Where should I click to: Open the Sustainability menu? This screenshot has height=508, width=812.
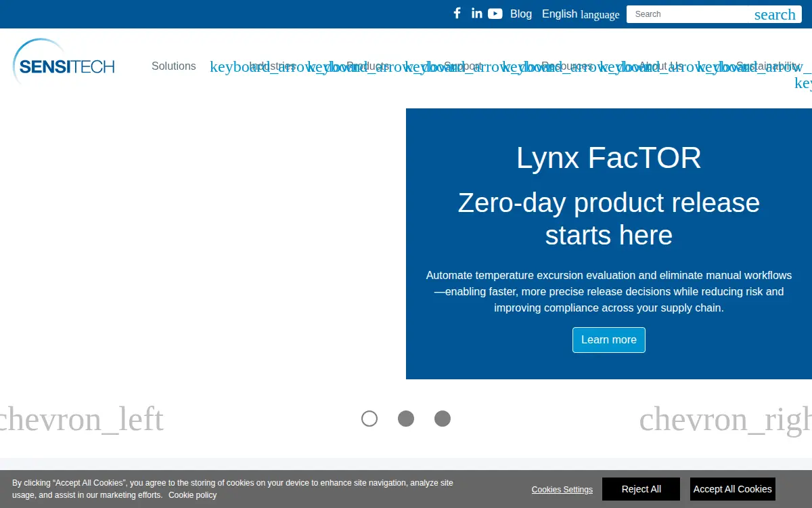pos(768,66)
